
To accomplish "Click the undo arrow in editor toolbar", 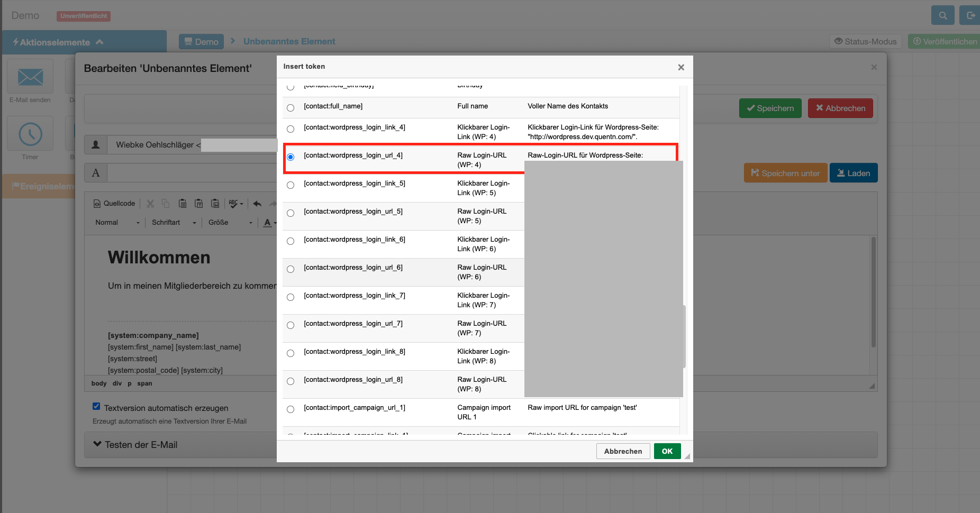I will [257, 204].
